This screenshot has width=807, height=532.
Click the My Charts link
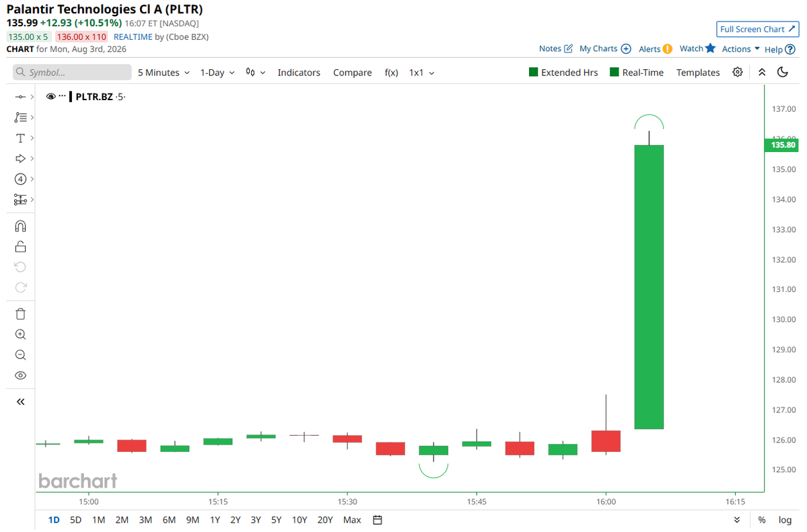point(598,48)
